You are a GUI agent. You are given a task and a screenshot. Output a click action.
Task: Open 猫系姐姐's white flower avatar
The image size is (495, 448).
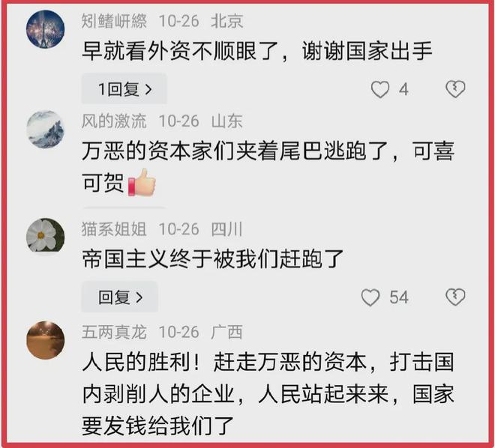click(45, 237)
